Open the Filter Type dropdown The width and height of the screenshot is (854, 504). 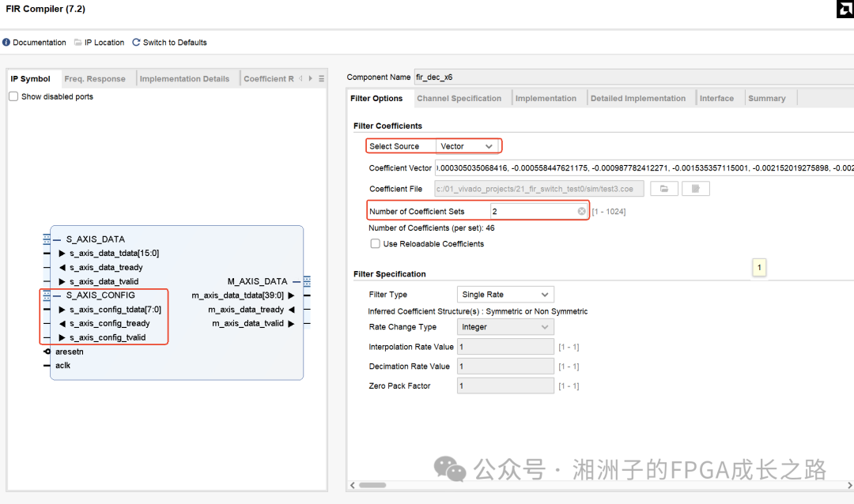(505, 295)
